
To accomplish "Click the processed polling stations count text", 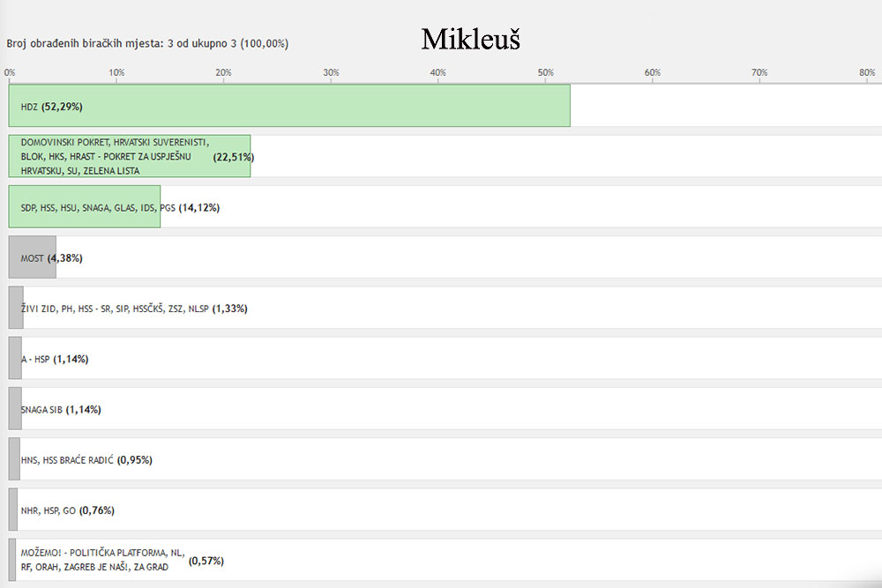I will [147, 43].
